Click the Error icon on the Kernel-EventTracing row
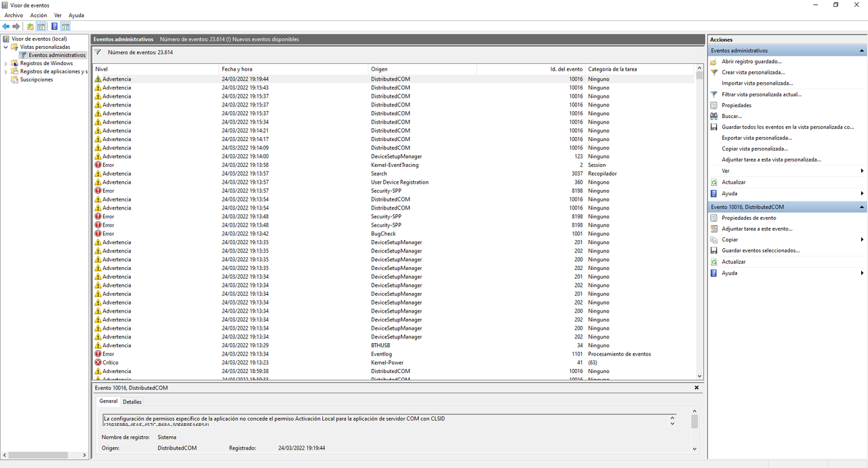The width and height of the screenshot is (868, 468). [98, 165]
